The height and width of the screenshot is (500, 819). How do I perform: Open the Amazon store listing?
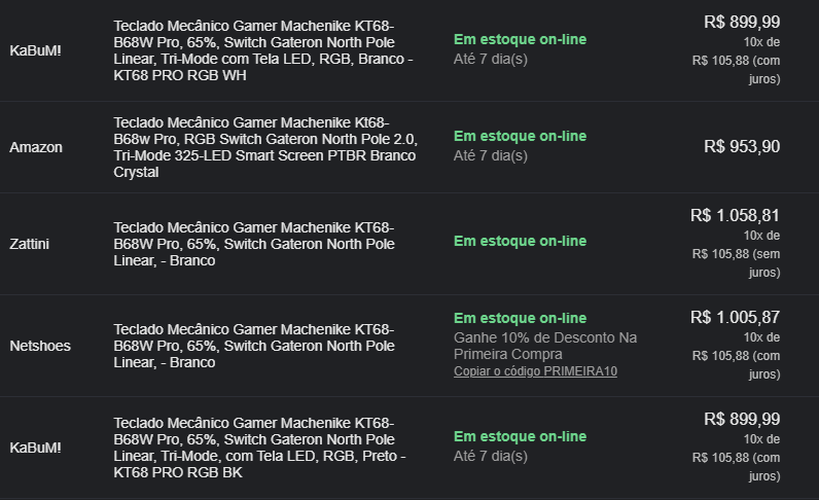click(36, 147)
